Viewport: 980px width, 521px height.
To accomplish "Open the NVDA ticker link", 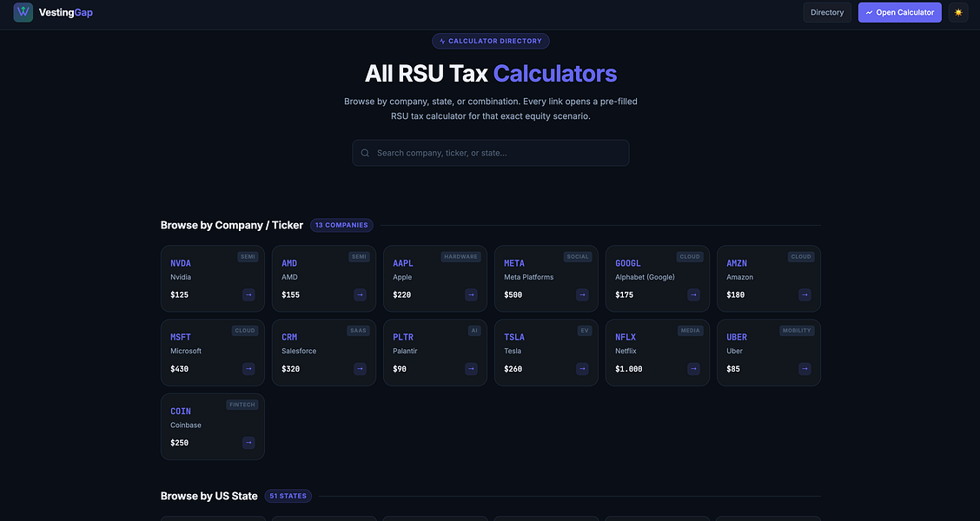I will tap(181, 264).
